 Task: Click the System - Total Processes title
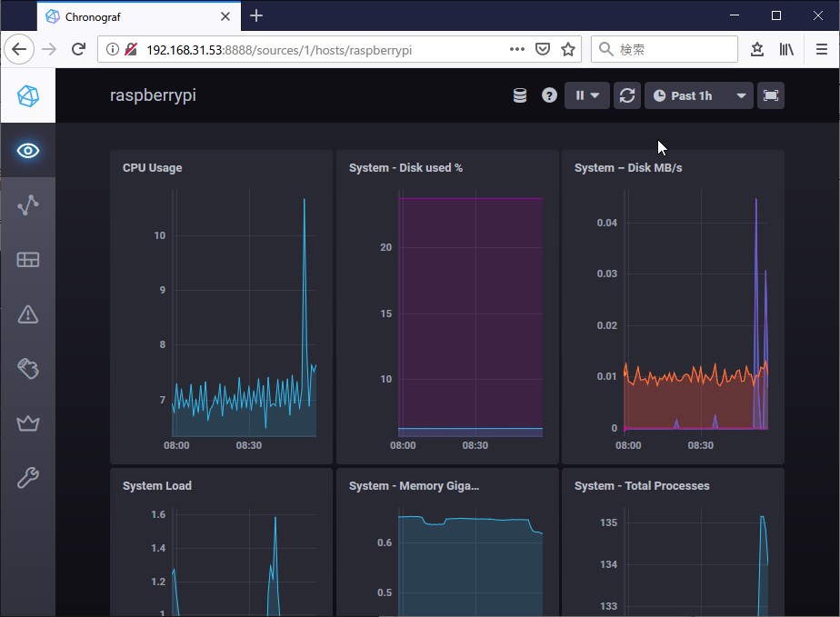click(642, 486)
